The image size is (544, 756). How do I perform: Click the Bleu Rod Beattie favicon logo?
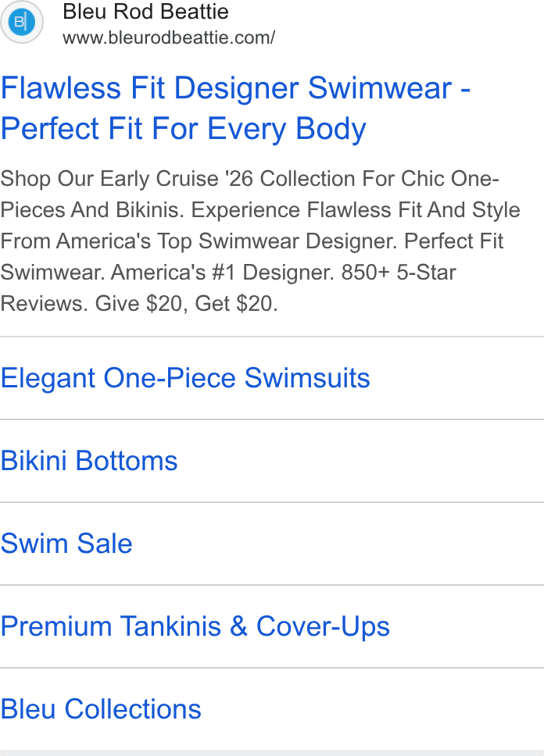pyautogui.click(x=22, y=22)
